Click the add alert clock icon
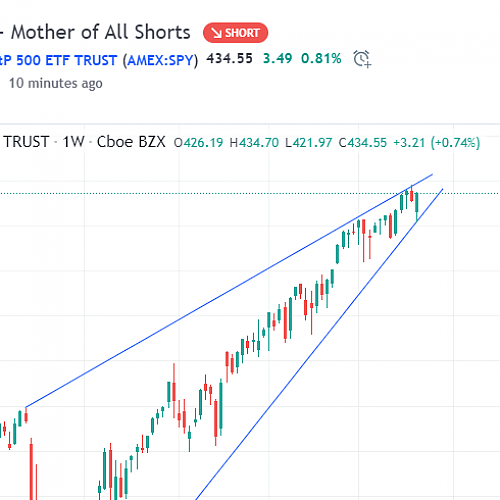This screenshot has height=500, width=500. pyautogui.click(x=362, y=59)
